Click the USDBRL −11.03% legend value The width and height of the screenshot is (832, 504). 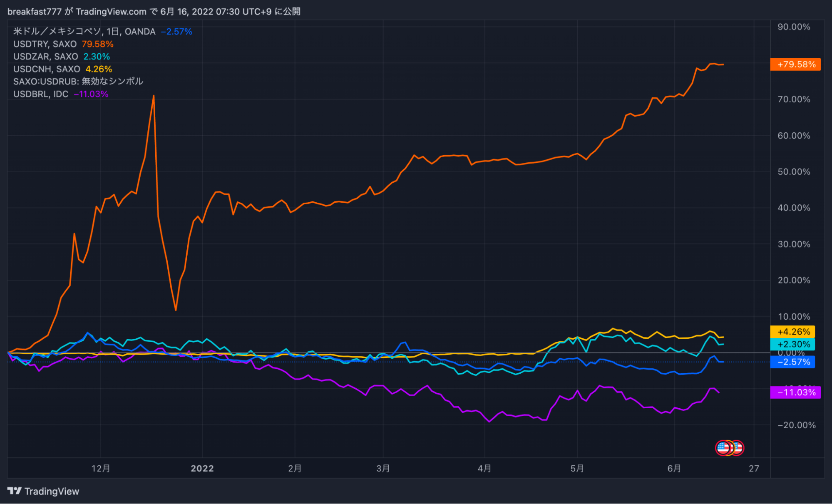click(x=91, y=94)
